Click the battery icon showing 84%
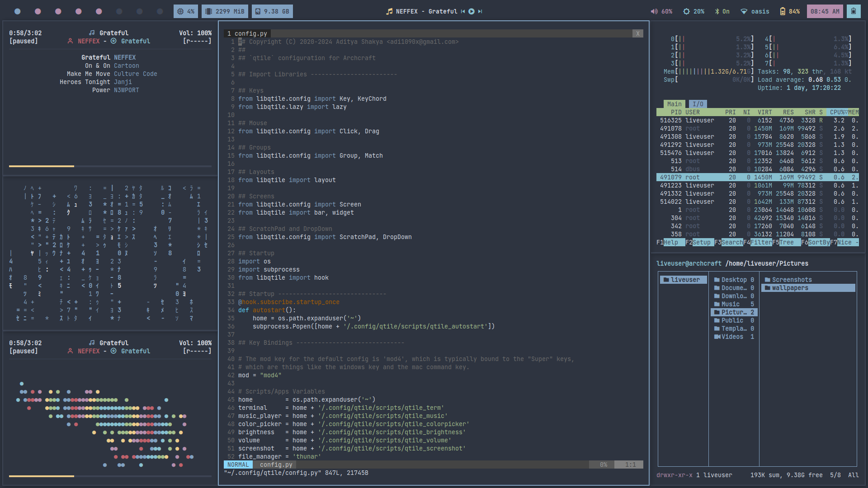The image size is (868, 488). 783,11
